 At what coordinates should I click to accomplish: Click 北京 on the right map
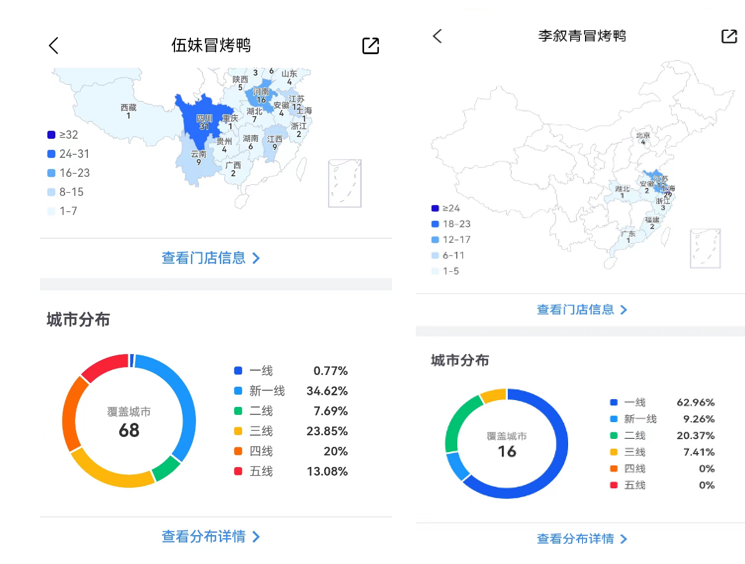[x=643, y=137]
